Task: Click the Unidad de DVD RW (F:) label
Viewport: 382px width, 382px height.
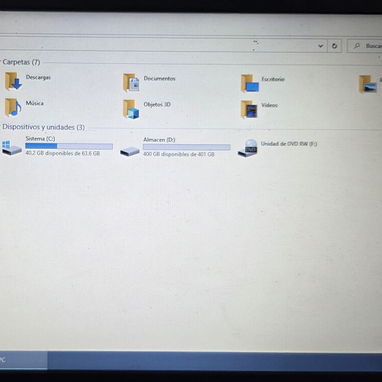Action: tap(289, 144)
